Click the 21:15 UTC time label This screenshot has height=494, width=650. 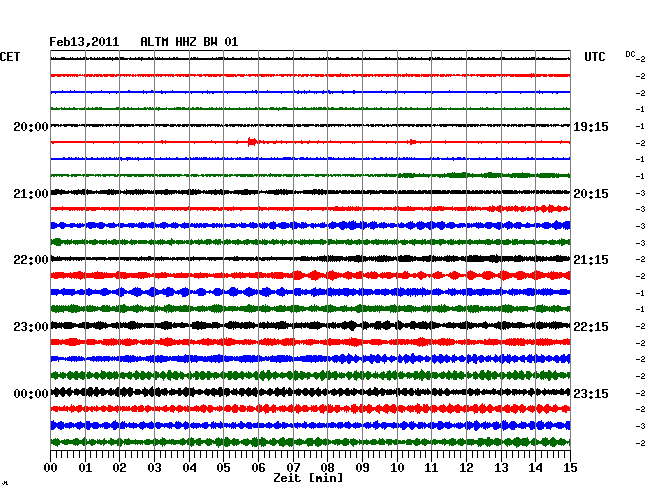point(591,260)
